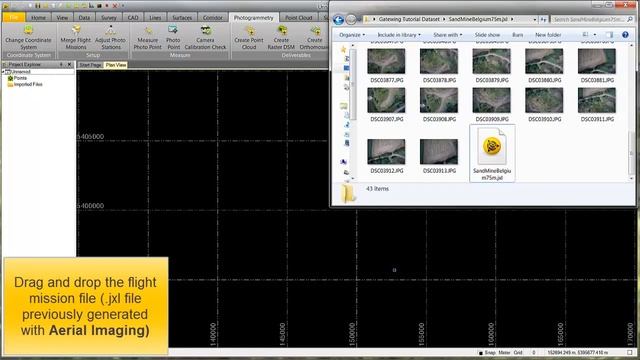This screenshot has height=360, width=640.
Task: Click Explorer back navigation arrow
Action: pos(338,19)
